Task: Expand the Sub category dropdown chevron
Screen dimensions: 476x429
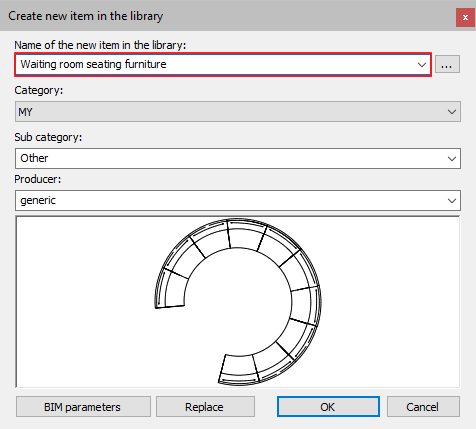Action: pos(452,159)
